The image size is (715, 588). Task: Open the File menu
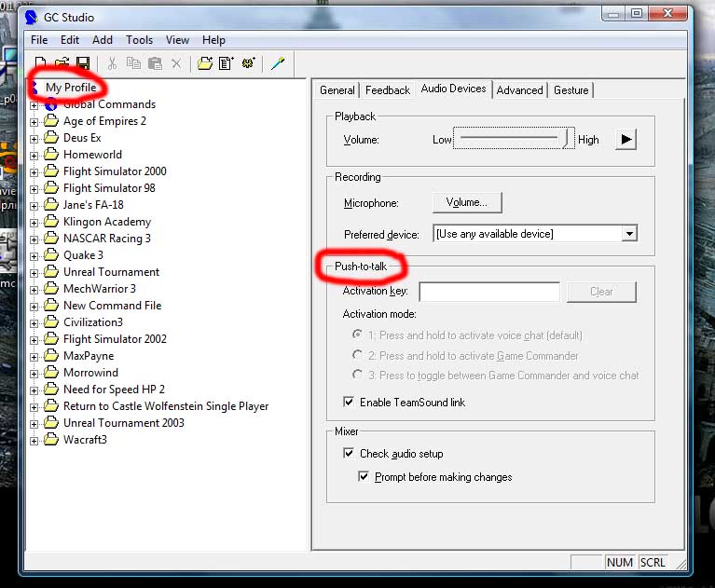click(x=39, y=40)
